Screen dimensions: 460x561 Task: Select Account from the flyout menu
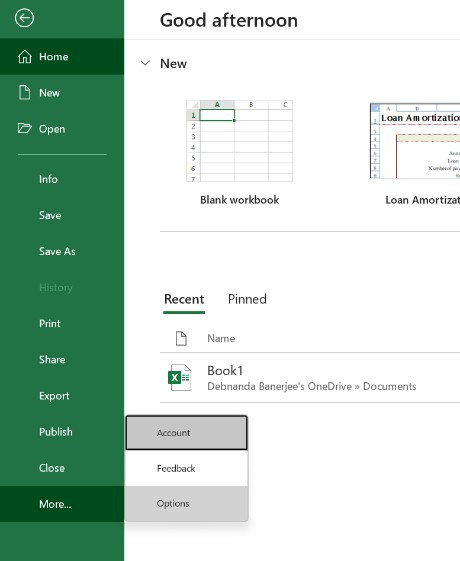tap(186, 433)
